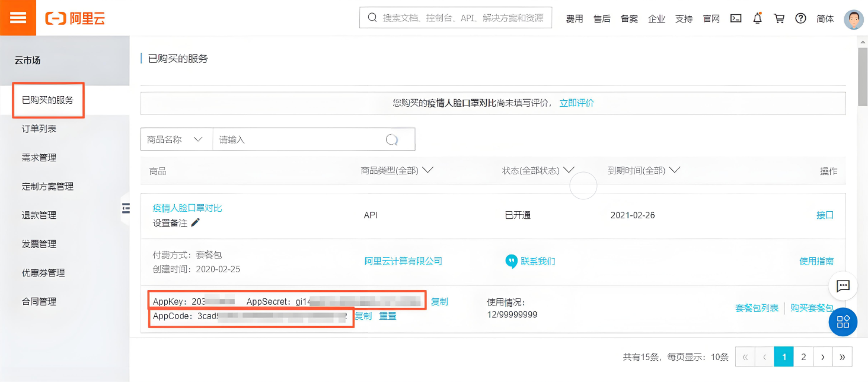
Task: Click the product name search icon
Action: coord(391,139)
